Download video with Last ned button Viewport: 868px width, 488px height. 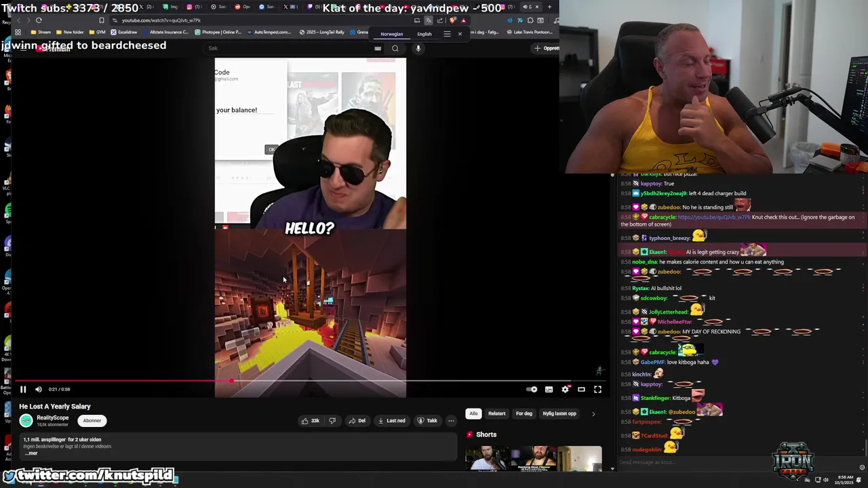tap(391, 421)
